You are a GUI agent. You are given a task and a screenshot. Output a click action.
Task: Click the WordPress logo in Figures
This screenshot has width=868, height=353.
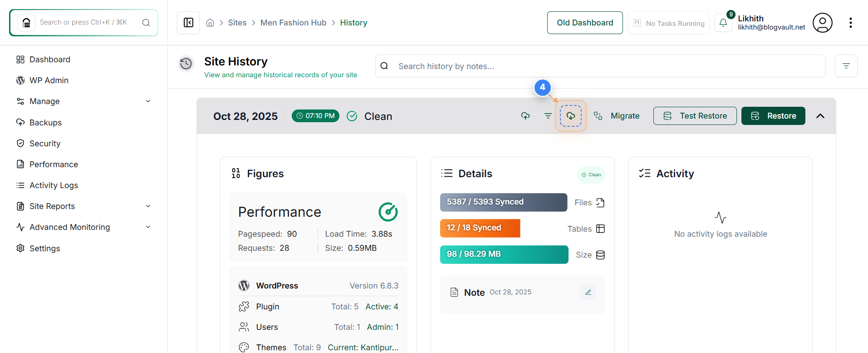244,285
